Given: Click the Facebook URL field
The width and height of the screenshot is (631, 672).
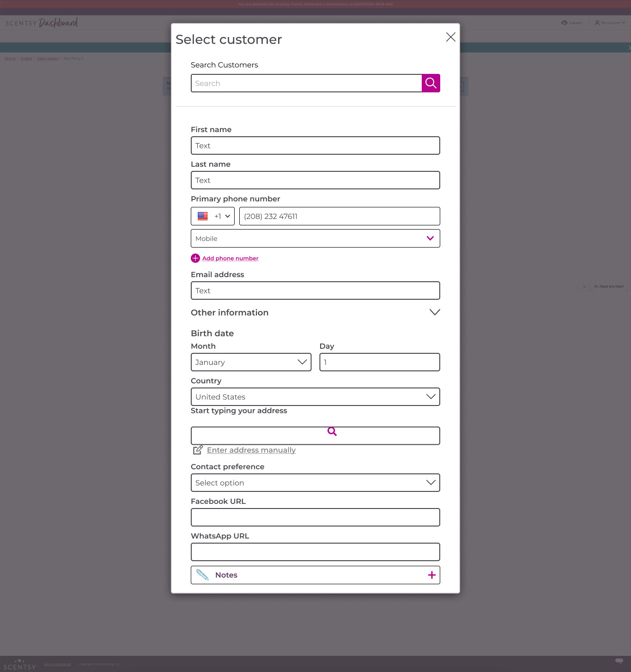Looking at the screenshot, I should coord(315,517).
